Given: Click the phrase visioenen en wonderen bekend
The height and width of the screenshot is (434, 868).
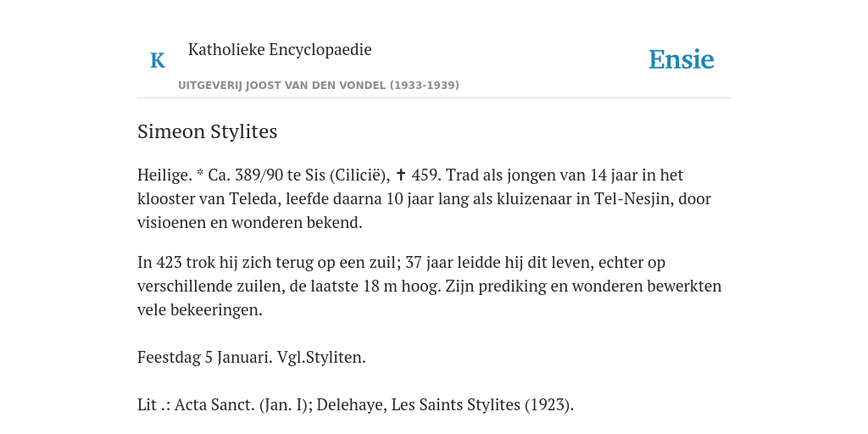Looking at the screenshot, I should (x=250, y=223).
